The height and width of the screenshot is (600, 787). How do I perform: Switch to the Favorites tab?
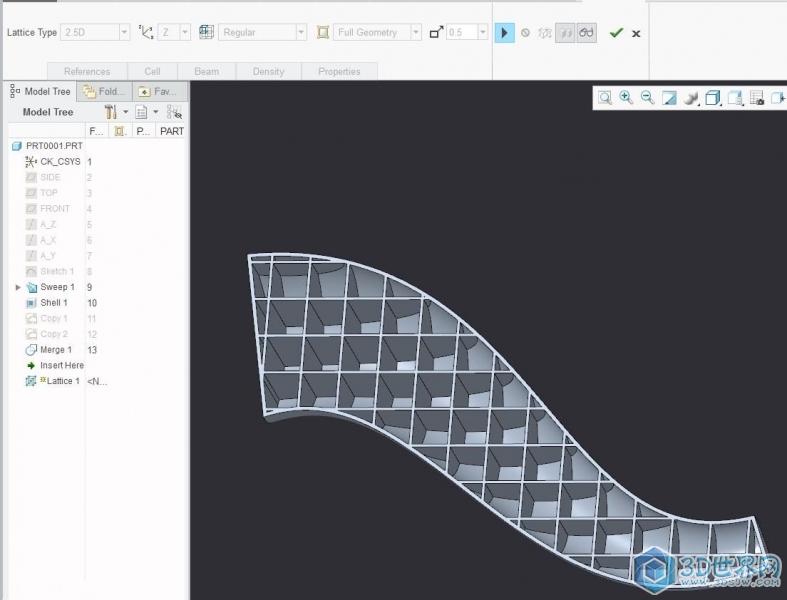coord(160,91)
